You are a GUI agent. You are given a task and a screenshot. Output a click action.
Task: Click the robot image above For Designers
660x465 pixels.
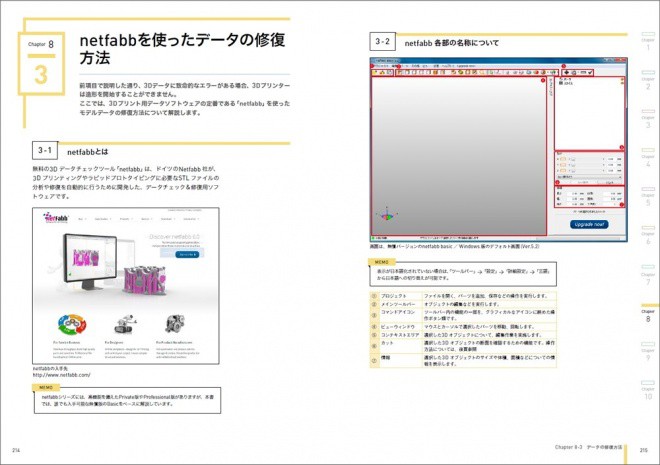point(125,324)
